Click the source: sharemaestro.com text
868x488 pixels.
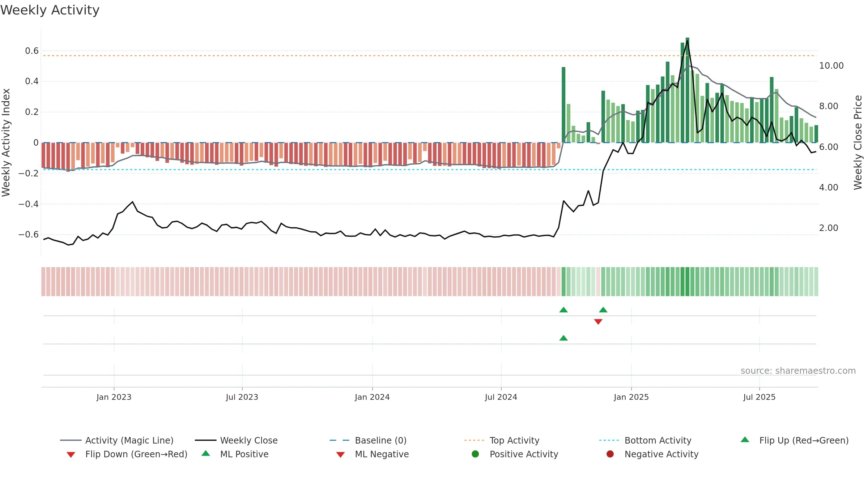[798, 371]
